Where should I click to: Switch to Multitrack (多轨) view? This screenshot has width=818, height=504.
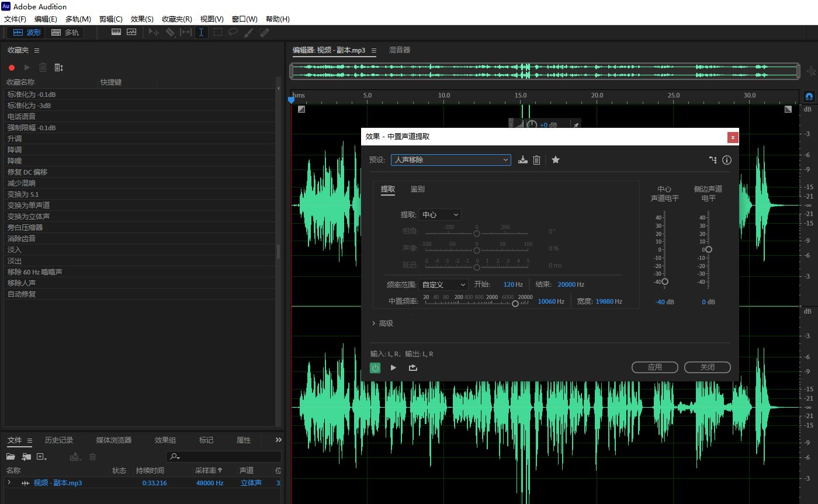65,33
